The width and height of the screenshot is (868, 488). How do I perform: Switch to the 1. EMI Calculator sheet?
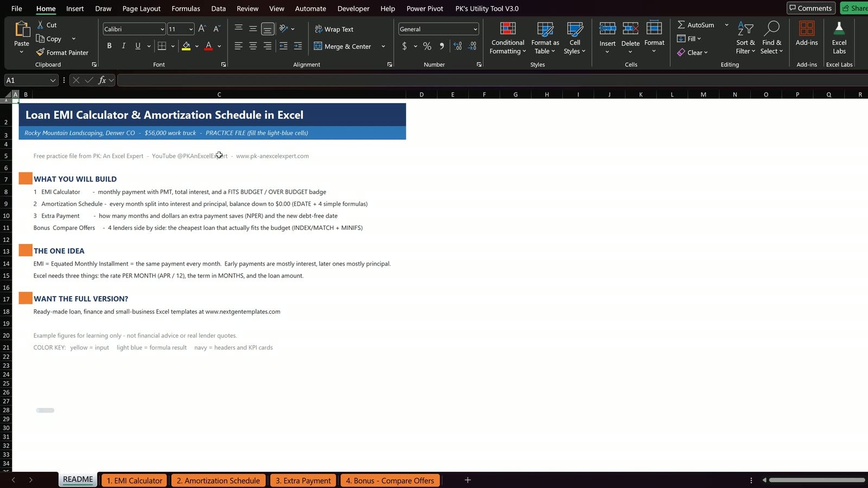[x=134, y=480]
